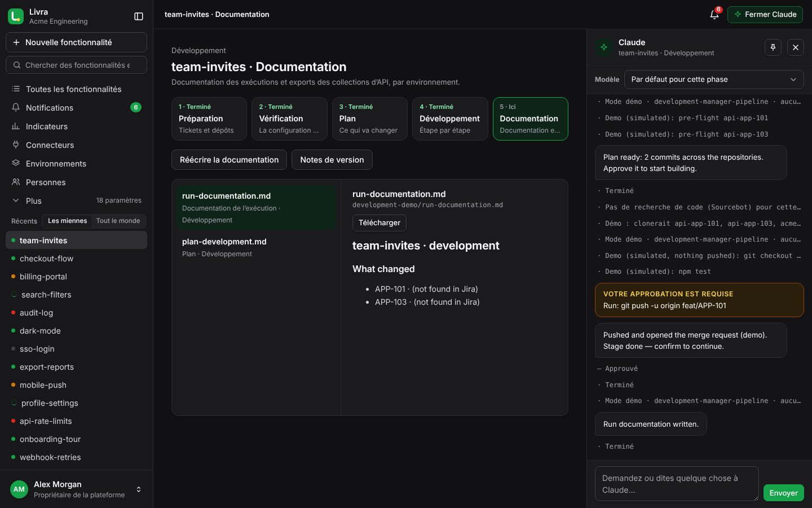Open Toutes les fonctionnalités list
This screenshot has width=812, height=508.
point(76,89)
